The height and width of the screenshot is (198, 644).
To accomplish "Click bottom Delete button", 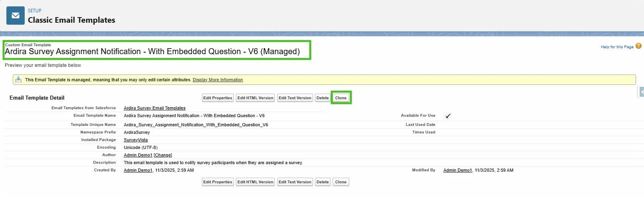I will tap(323, 182).
